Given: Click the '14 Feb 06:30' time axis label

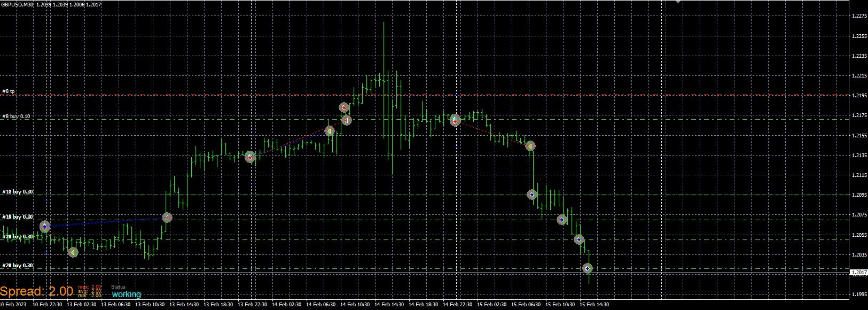Looking at the screenshot, I should pyautogui.click(x=321, y=305).
